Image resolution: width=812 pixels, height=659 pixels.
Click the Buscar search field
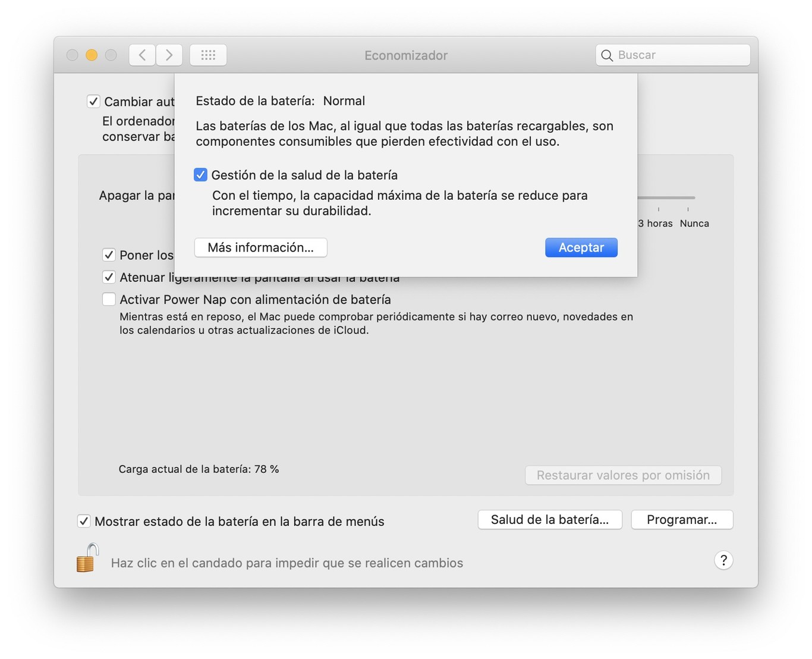[x=673, y=55]
